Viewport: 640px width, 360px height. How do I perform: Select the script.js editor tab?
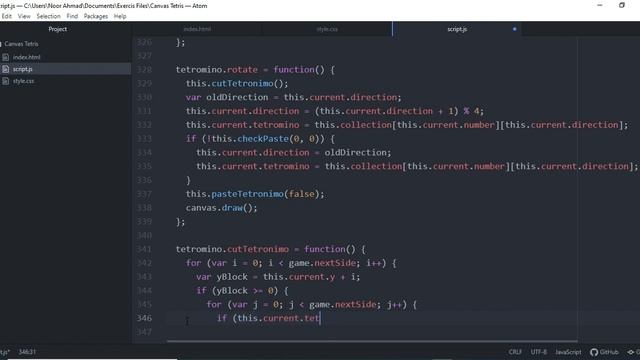(457, 29)
